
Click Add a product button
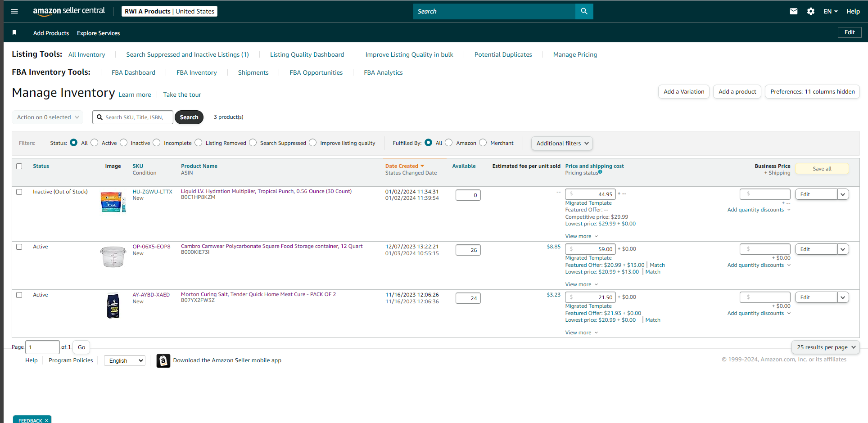point(737,91)
